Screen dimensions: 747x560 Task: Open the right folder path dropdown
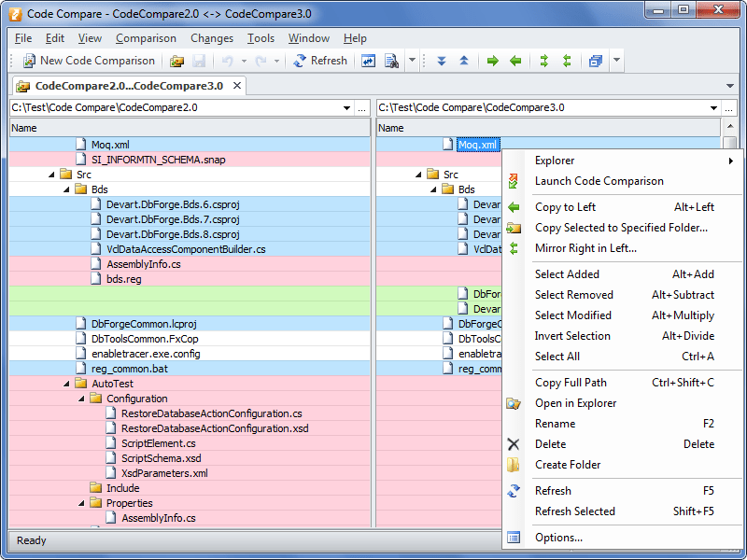click(713, 108)
